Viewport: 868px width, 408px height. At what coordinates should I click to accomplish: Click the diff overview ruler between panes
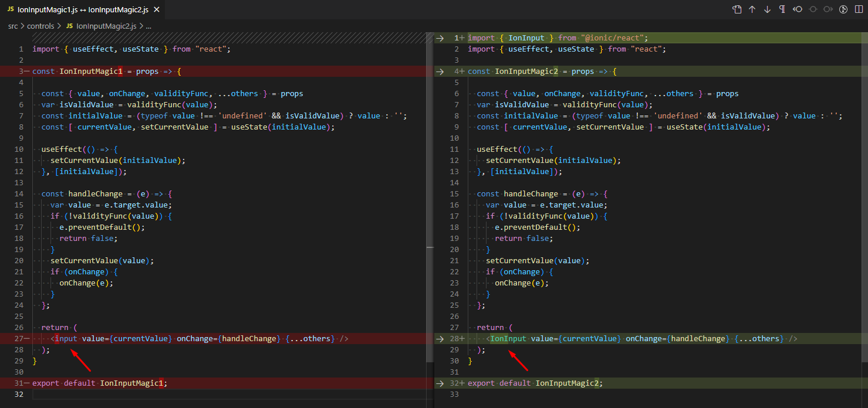pyautogui.click(x=430, y=220)
